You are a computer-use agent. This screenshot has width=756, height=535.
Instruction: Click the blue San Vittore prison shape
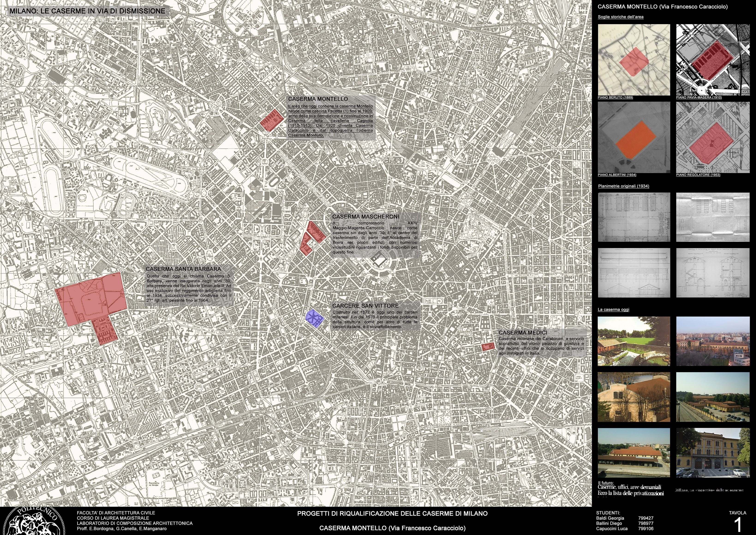[x=315, y=318]
